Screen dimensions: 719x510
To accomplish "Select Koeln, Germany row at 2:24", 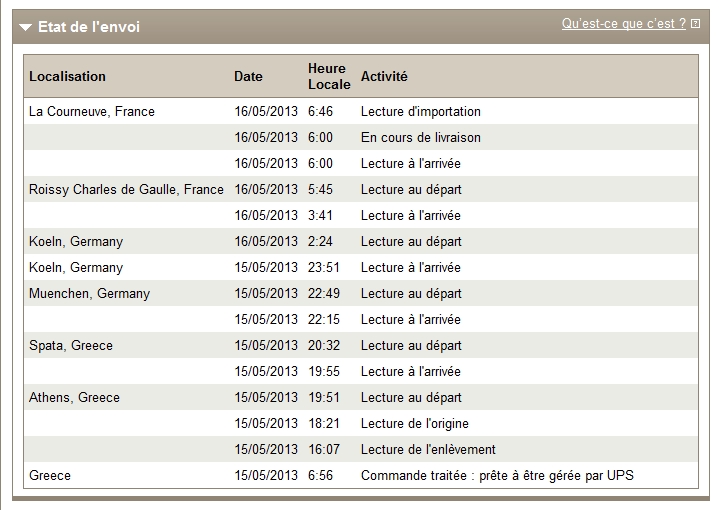I will (361, 241).
